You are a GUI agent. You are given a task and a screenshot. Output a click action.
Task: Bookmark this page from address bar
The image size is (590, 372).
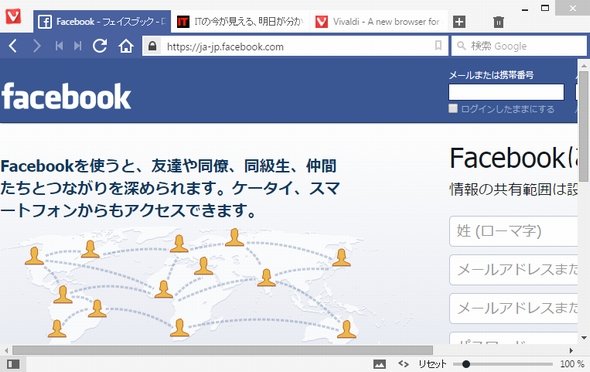438,46
